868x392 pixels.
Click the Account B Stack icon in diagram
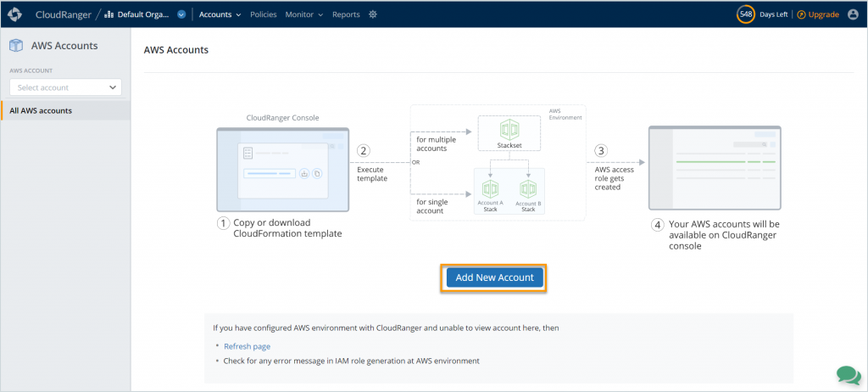pyautogui.click(x=528, y=188)
